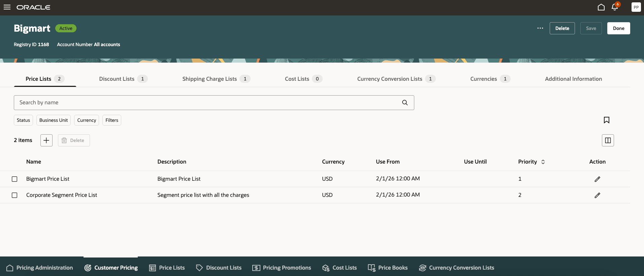Open the PP user profile menu
The image size is (644, 276).
[x=636, y=7]
